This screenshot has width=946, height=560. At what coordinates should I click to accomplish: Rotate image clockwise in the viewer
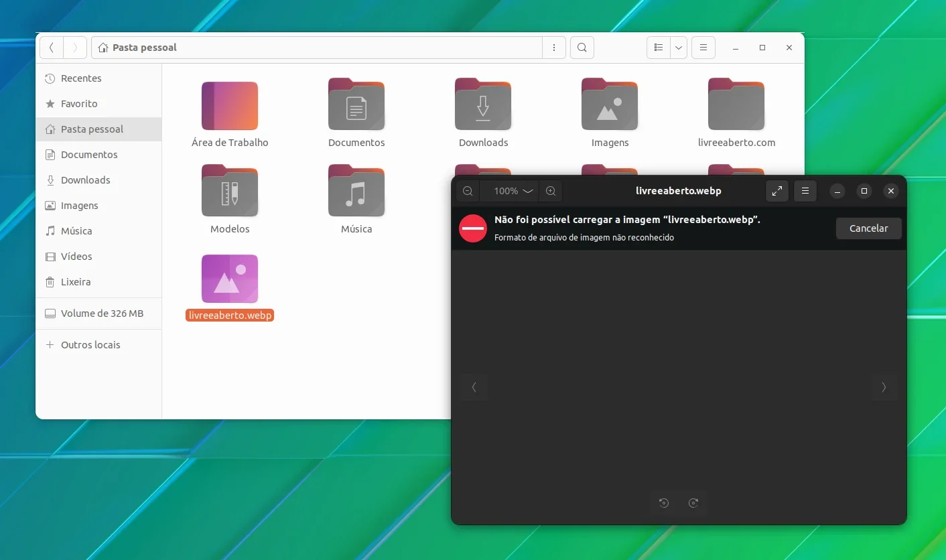tap(693, 503)
